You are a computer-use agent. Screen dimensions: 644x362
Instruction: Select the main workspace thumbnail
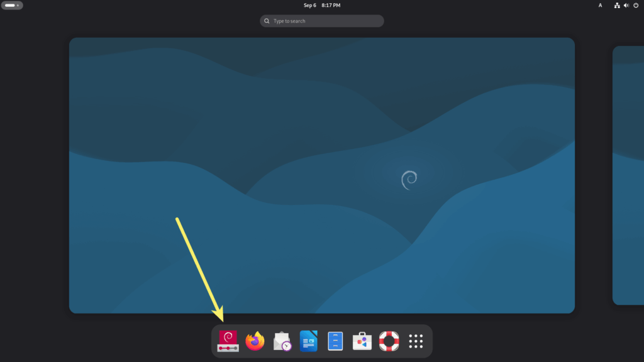tap(322, 175)
